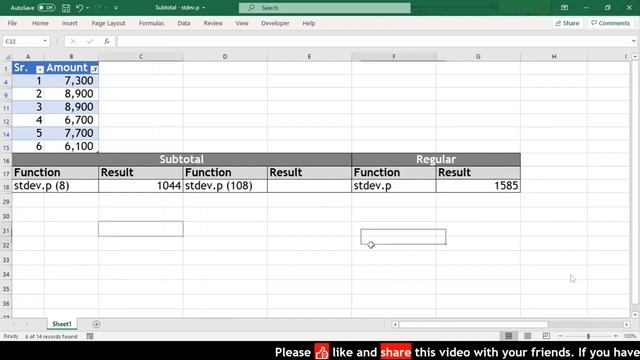Click the cell with amount 7,300

(71, 81)
